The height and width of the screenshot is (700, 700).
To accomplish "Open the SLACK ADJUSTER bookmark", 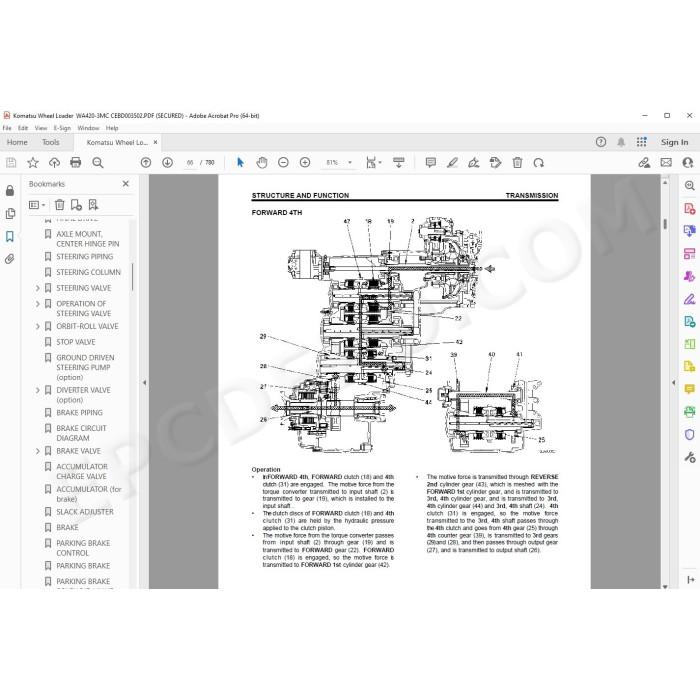I will click(85, 512).
